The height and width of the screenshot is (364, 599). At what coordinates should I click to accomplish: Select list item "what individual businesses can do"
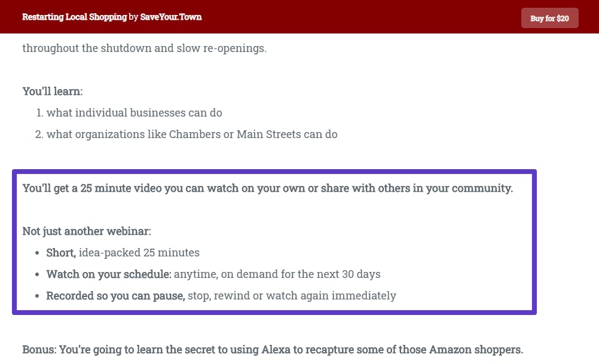pyautogui.click(x=134, y=113)
